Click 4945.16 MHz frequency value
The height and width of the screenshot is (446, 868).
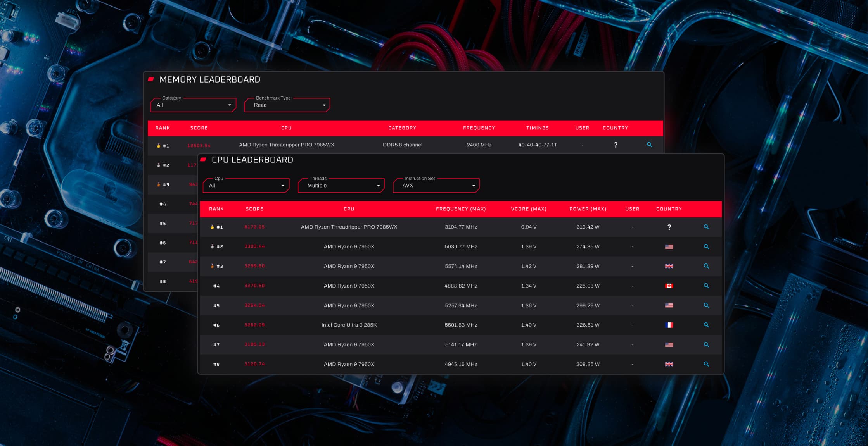pos(461,364)
